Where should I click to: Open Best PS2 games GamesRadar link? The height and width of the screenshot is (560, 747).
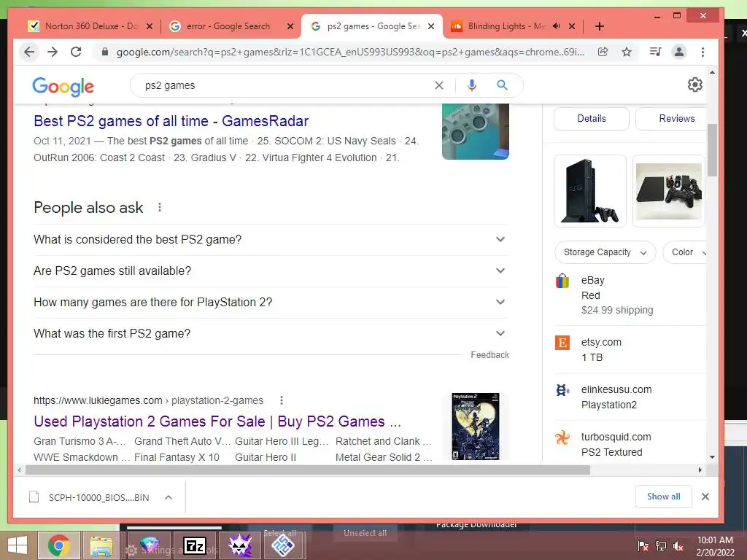171,121
